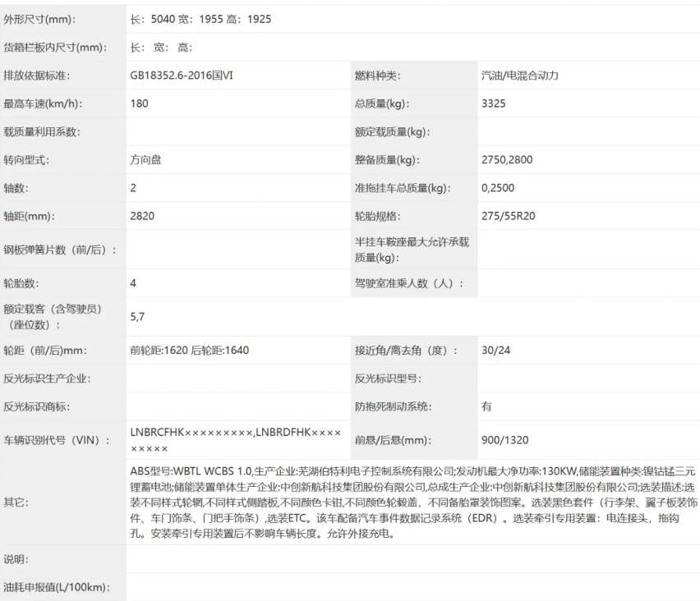The width and height of the screenshot is (700, 601).
Task: Select emission standard GB18352.6-2016国VI
Action: tap(182, 76)
